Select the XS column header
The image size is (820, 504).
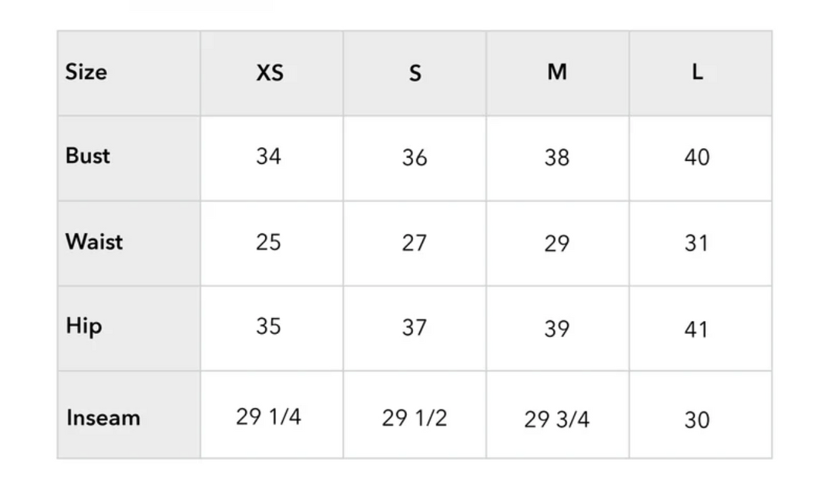click(x=270, y=73)
